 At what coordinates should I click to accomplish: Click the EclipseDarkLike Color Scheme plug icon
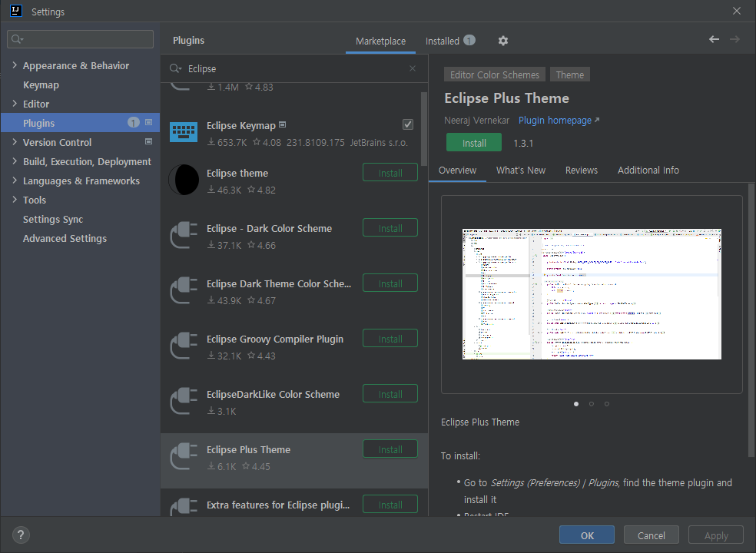click(184, 401)
